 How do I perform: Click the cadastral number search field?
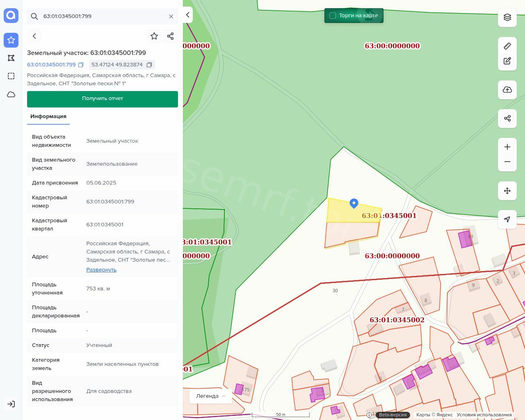(x=103, y=16)
